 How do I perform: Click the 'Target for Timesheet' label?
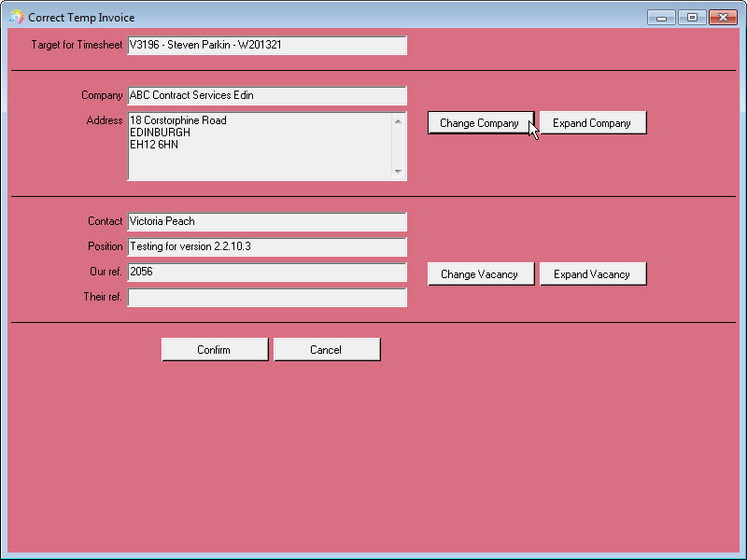[77, 45]
